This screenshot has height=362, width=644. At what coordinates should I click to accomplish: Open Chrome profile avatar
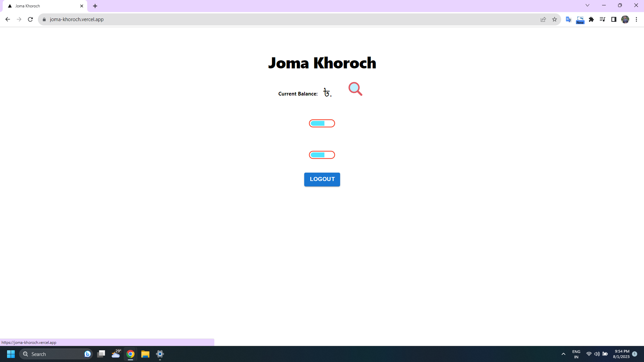click(x=625, y=19)
